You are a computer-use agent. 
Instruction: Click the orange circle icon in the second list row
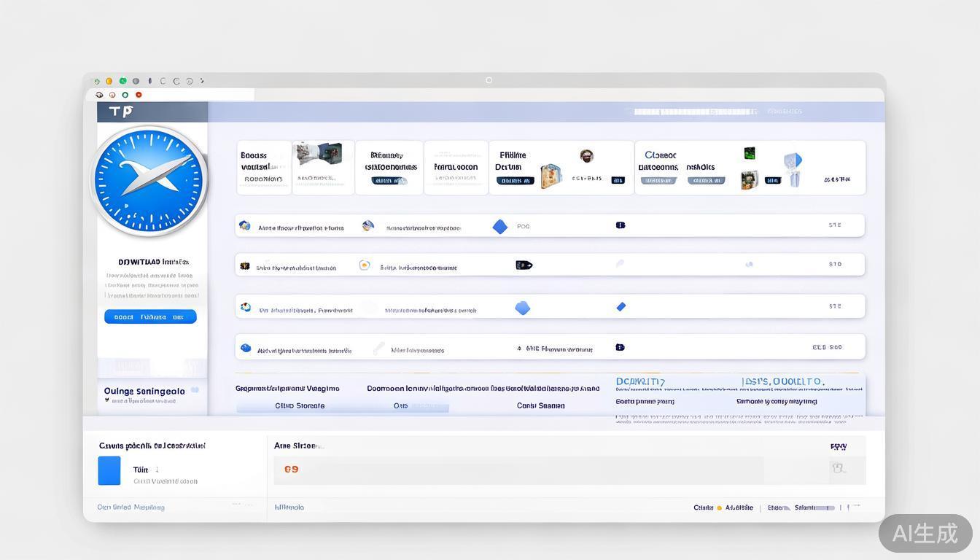point(365,265)
